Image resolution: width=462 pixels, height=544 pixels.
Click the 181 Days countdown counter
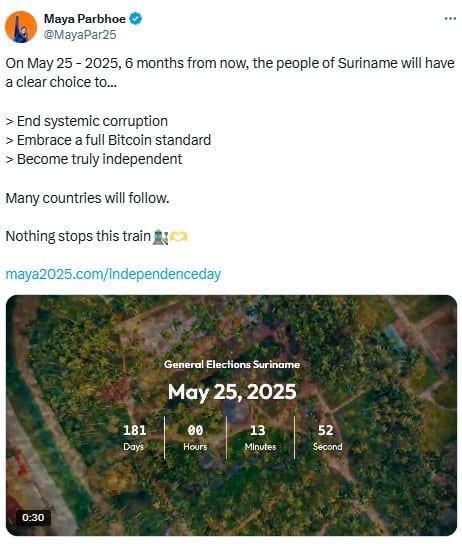(x=135, y=438)
